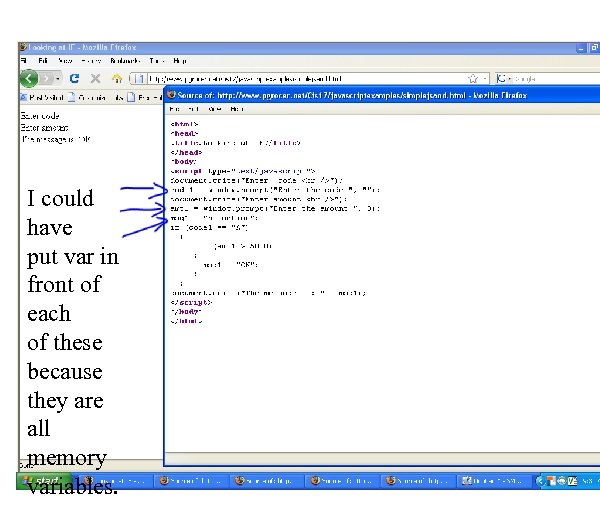The image size is (600, 512).
Task: Go to the Home page icon
Action: click(x=117, y=78)
